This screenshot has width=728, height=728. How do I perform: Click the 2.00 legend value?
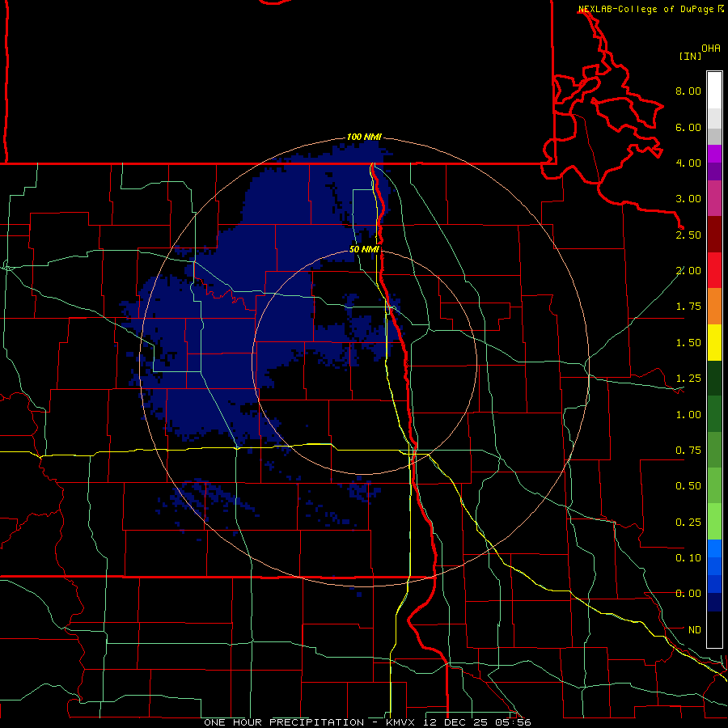(688, 271)
